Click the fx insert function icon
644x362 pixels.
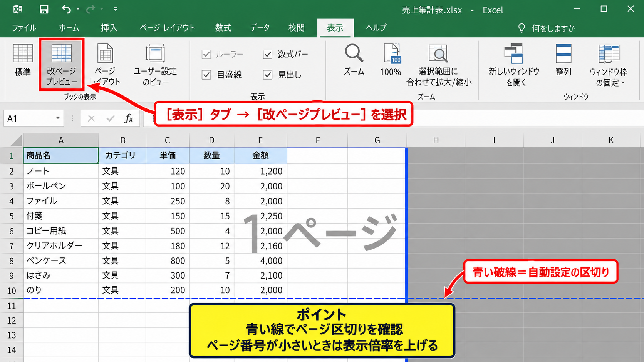[x=129, y=118]
